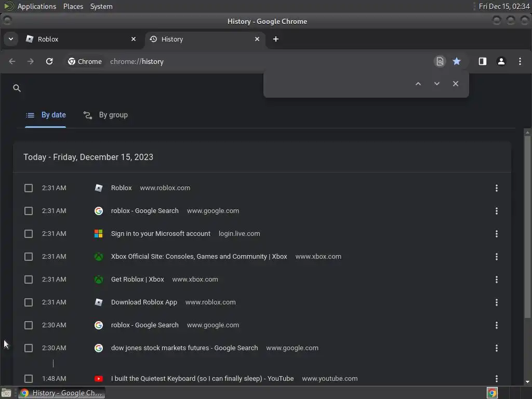Open more actions for Quietest Keyboard YouTube entry

496,379
